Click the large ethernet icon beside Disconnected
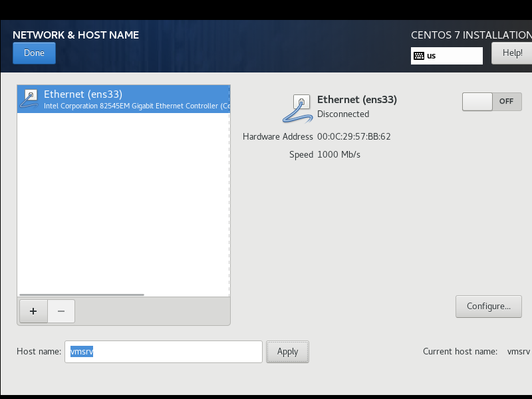The image size is (532, 399). tap(297, 108)
